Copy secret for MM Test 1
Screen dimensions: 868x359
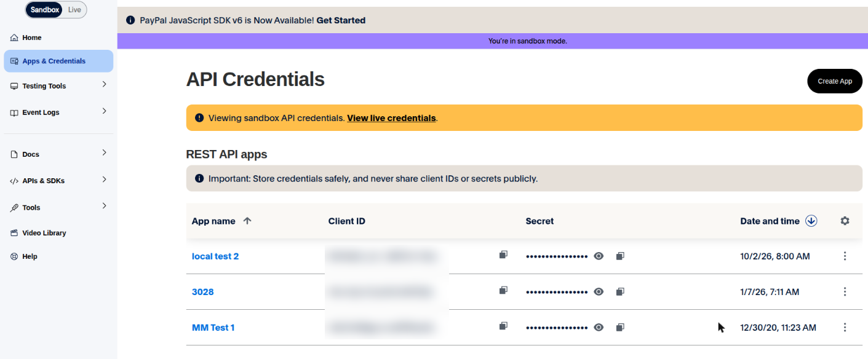(620, 327)
